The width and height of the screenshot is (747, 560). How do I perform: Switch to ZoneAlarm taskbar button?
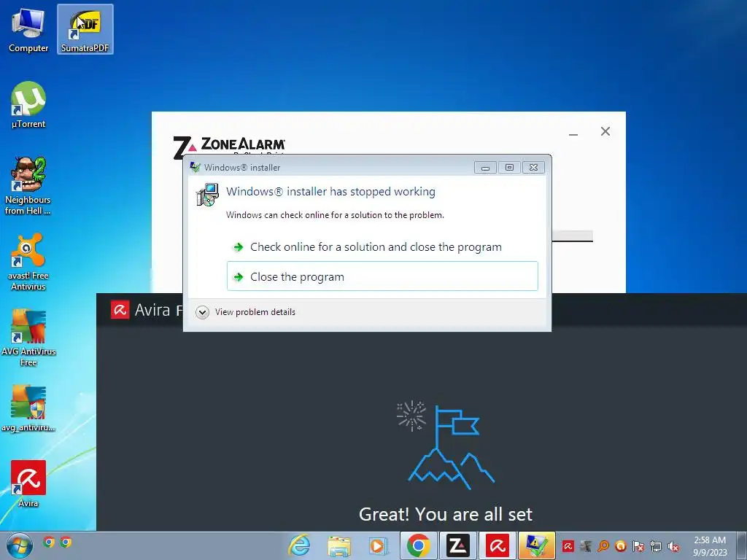(x=458, y=545)
